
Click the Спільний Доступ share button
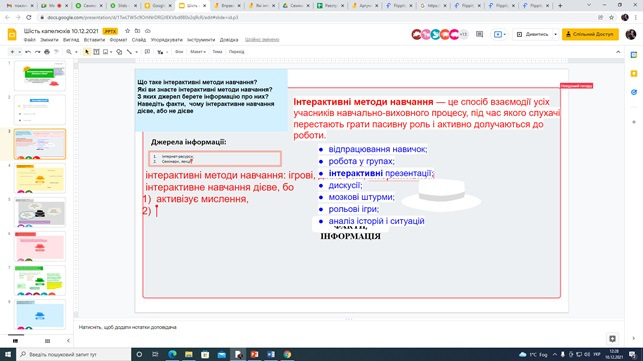point(590,34)
